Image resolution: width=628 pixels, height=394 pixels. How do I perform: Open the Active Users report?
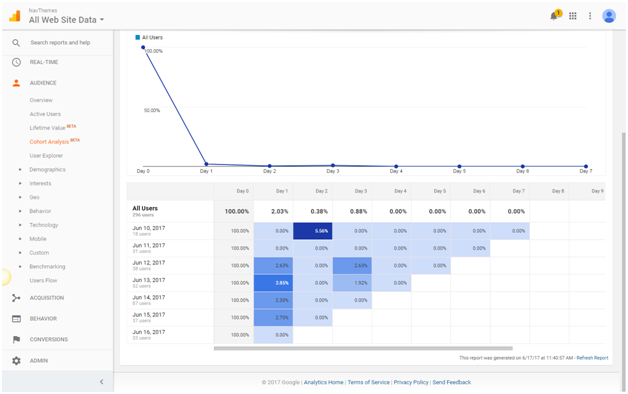coord(45,114)
